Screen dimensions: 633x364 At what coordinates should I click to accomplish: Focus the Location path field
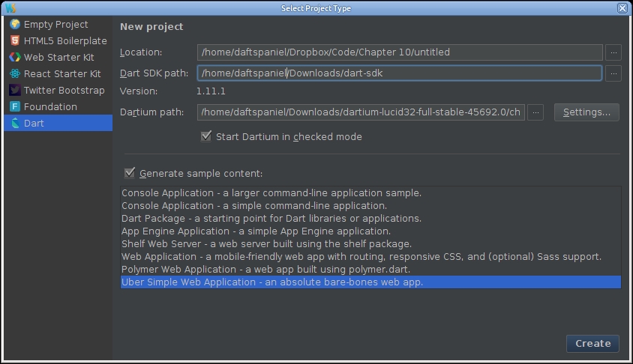[400, 52]
